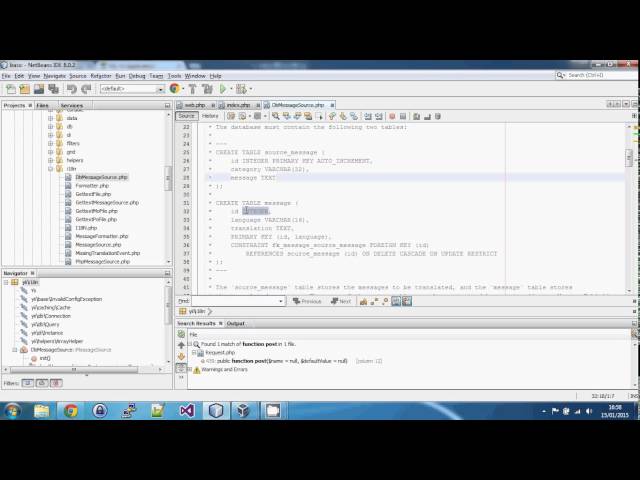Click the Shift Line Right editor icon
640x480 pixels.
point(378,116)
